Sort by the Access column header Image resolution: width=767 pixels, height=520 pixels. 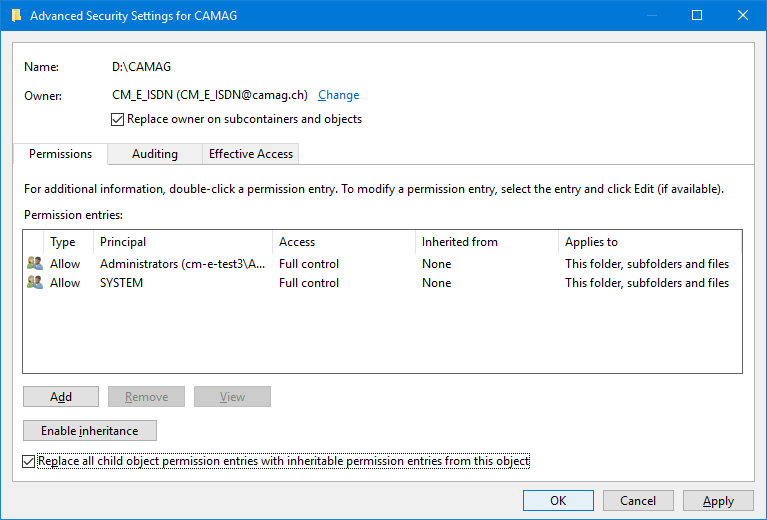(343, 242)
